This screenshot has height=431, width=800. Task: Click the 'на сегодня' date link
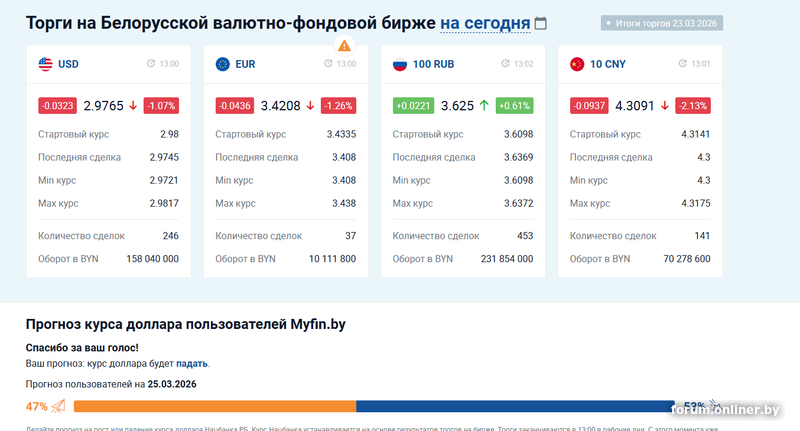485,23
